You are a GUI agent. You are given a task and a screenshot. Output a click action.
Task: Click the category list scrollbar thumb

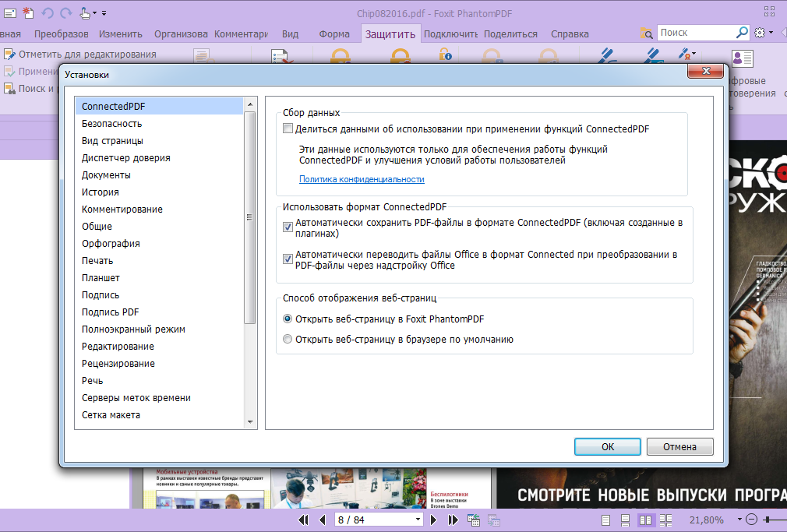coord(249,217)
